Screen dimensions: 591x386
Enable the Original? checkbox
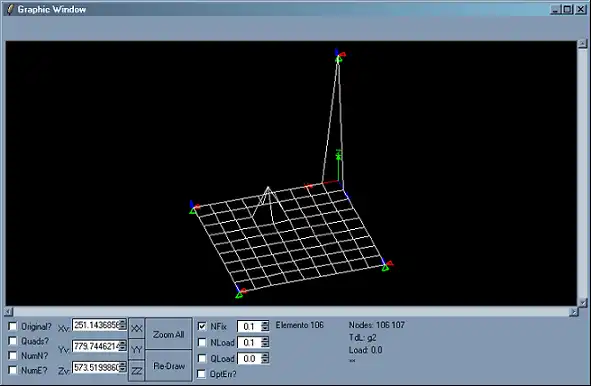pyautogui.click(x=12, y=326)
